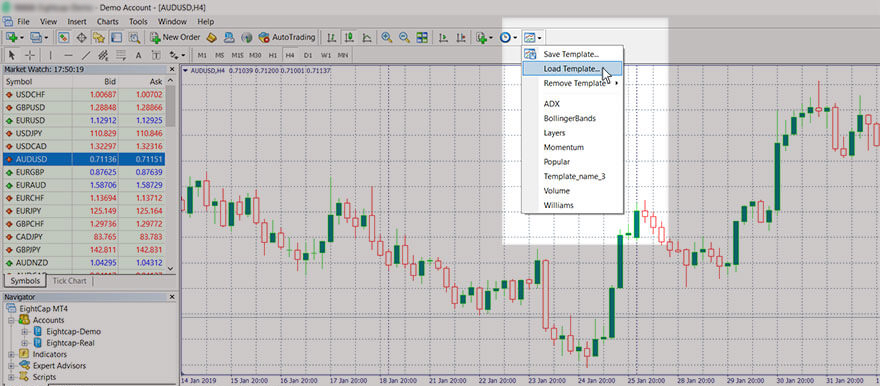Open the Remove Template submenu
This screenshot has height=386, width=880.
[572, 83]
